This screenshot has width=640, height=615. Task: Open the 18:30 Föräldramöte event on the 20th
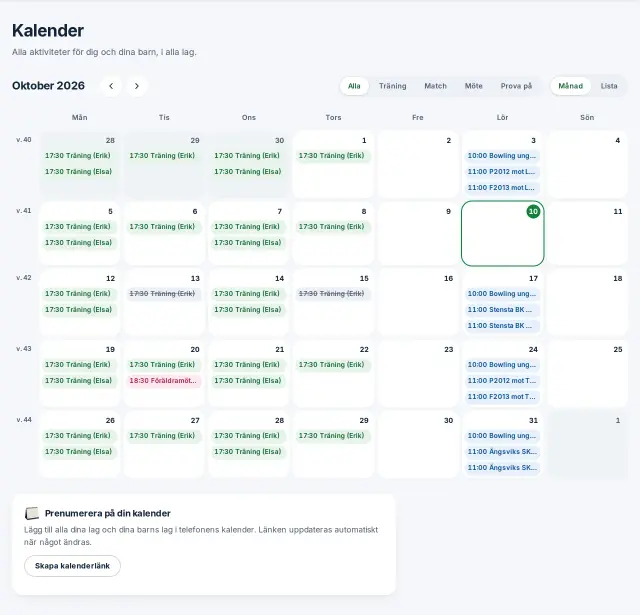[x=163, y=381]
